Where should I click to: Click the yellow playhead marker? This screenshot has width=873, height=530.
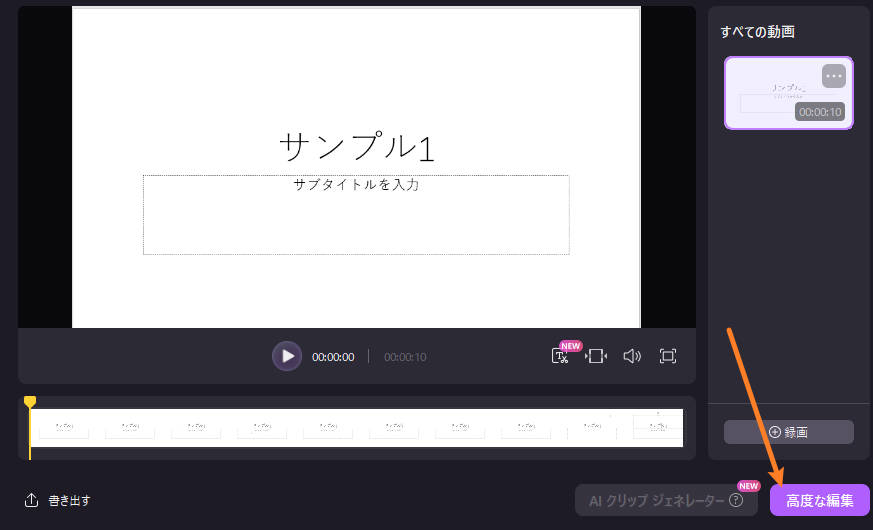pyautogui.click(x=30, y=402)
